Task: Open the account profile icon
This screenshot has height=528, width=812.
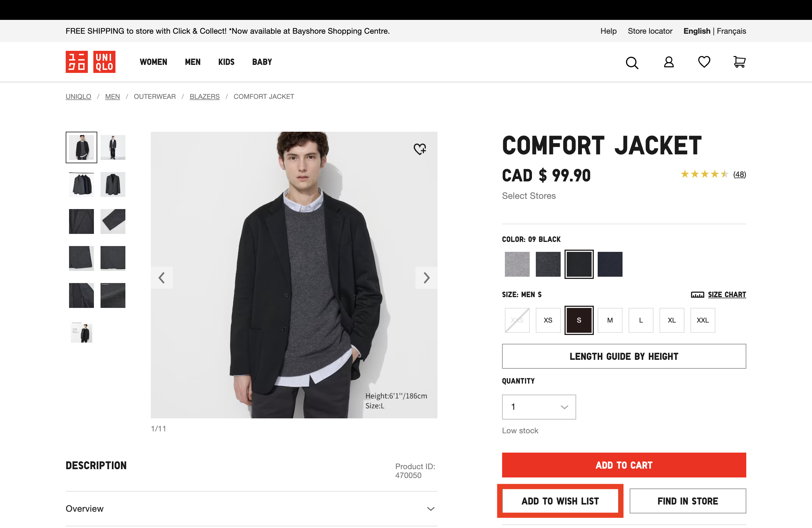Action: [668, 62]
